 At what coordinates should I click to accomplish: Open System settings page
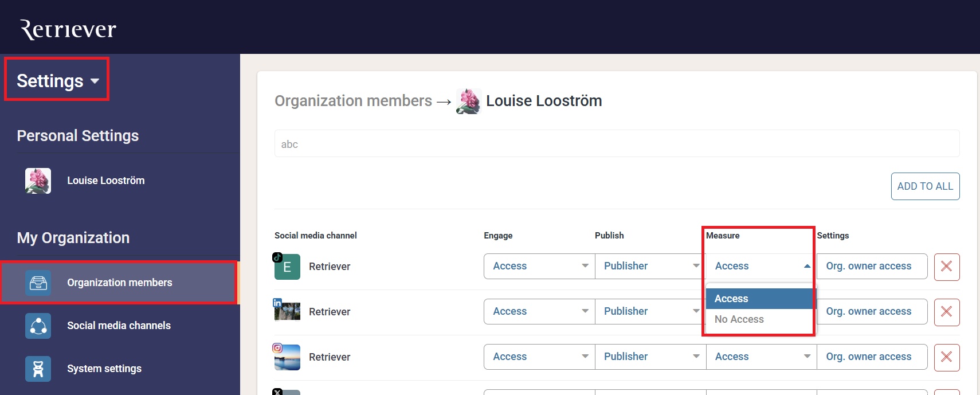[x=104, y=369]
